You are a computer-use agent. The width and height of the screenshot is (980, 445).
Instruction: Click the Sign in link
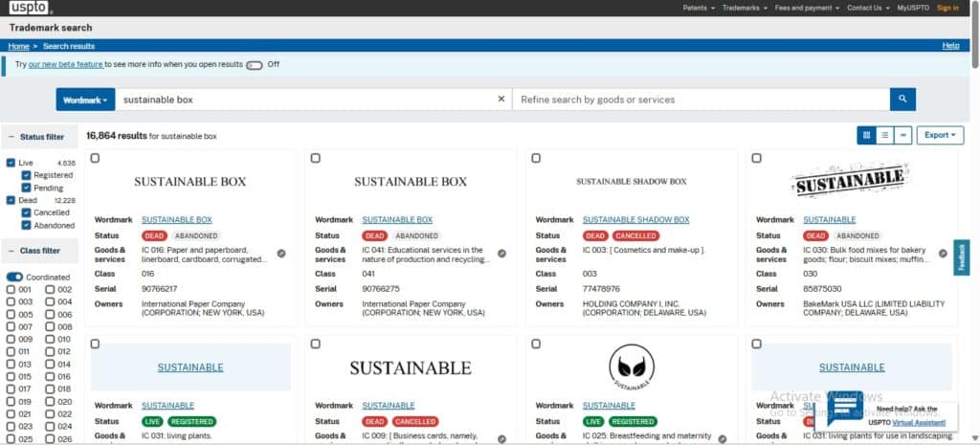(x=947, y=8)
